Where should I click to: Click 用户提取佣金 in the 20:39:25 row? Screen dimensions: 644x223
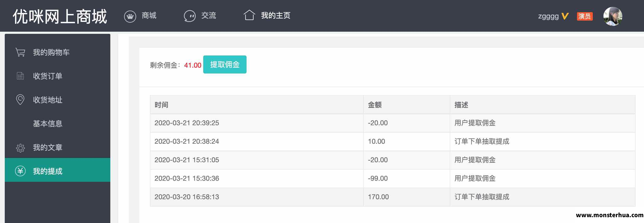(475, 123)
